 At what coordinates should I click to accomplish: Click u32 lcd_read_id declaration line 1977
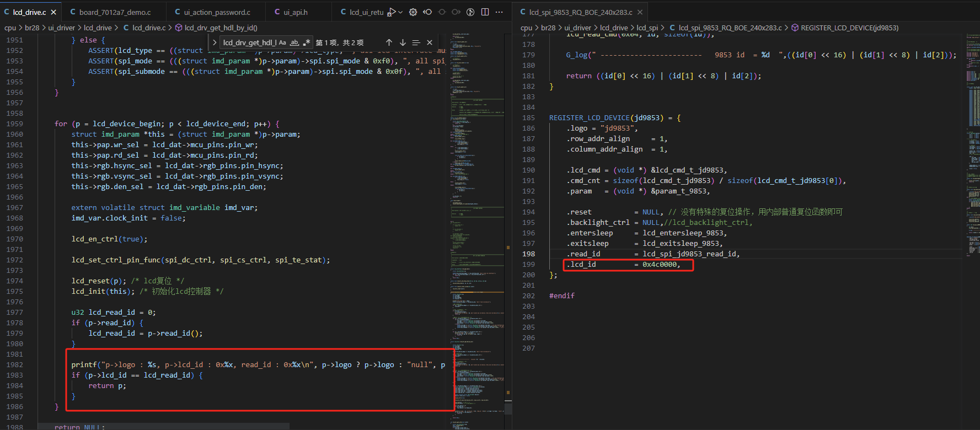[x=114, y=313]
